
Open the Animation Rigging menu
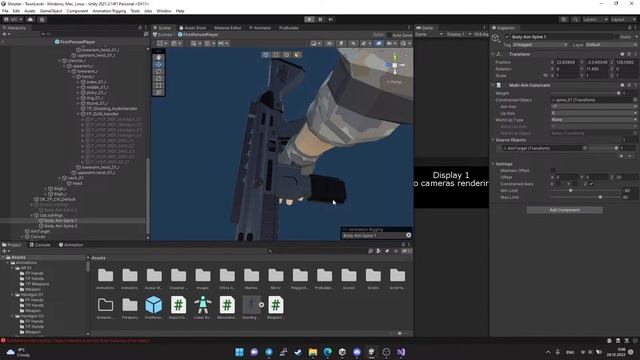coord(109,11)
